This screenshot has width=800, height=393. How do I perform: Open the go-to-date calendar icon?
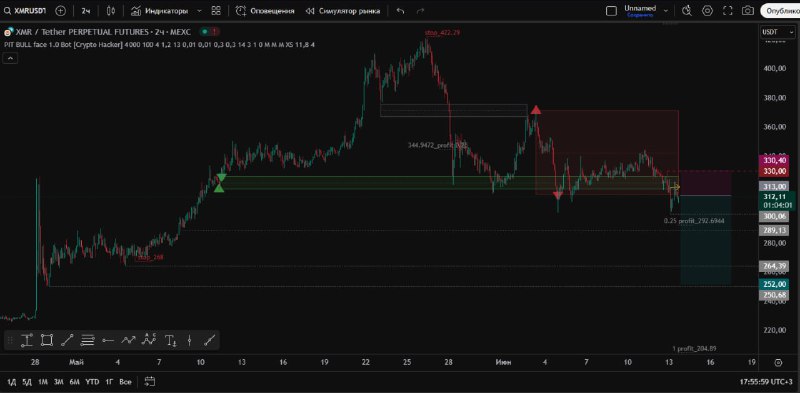pyautogui.click(x=149, y=382)
